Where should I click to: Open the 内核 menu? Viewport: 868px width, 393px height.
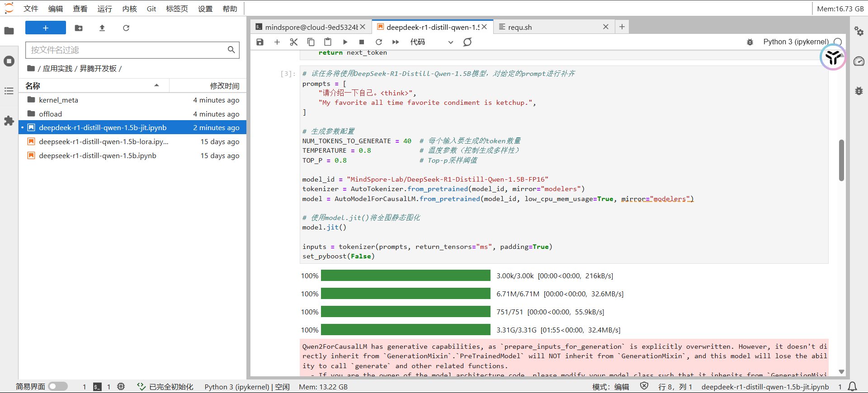(x=129, y=9)
